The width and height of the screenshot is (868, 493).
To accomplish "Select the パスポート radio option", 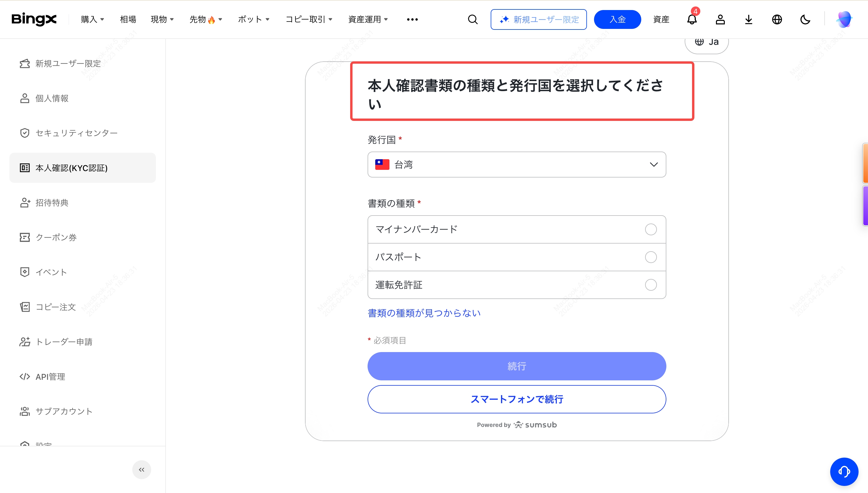I will click(651, 257).
